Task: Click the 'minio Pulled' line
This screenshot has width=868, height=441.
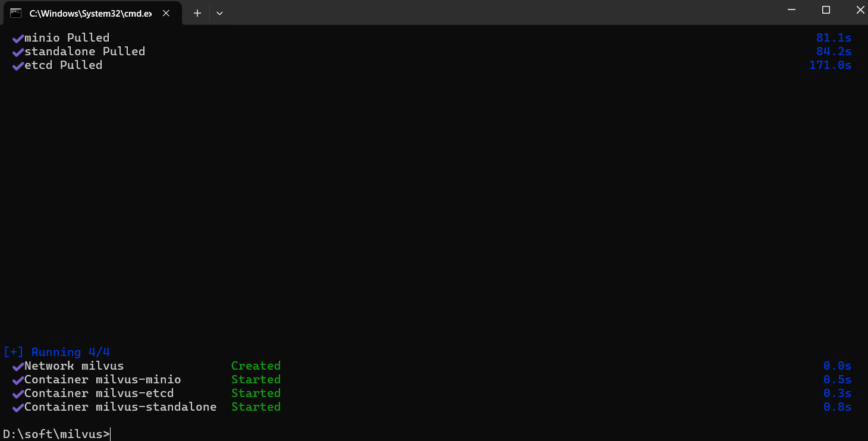Action: point(67,38)
